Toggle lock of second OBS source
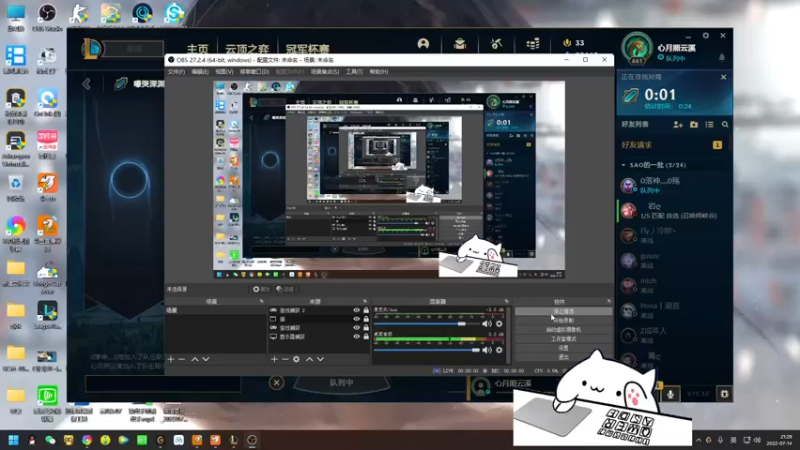Image resolution: width=800 pixels, height=450 pixels. 366,319
